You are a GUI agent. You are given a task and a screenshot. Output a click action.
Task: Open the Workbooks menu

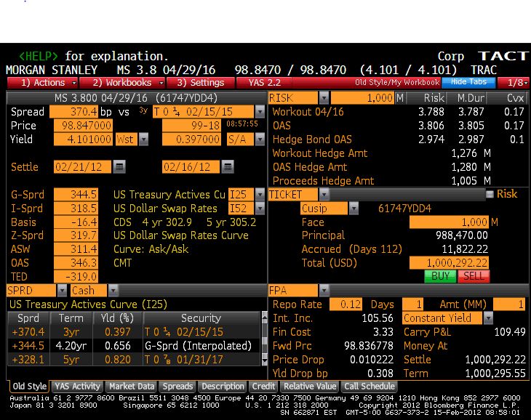122,83
